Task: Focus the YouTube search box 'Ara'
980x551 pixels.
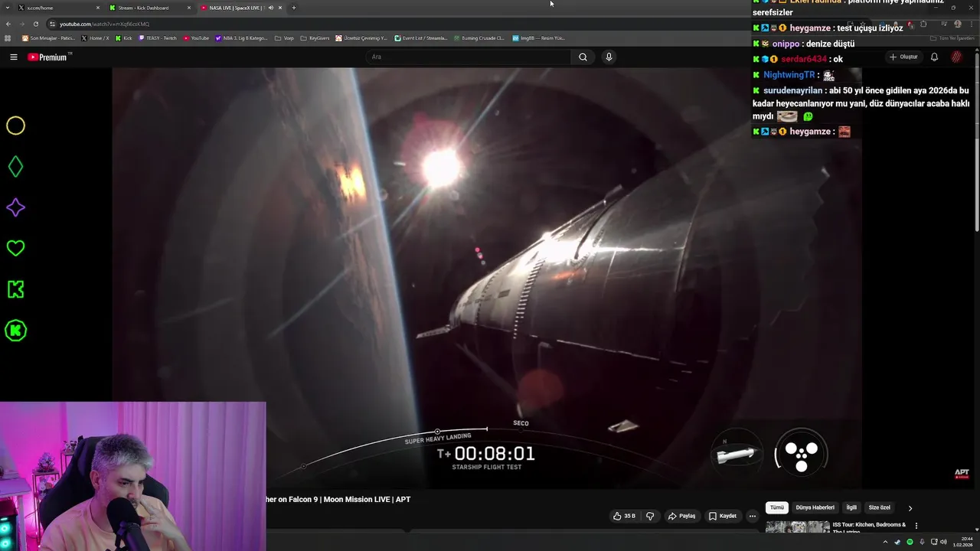Action: click(468, 57)
